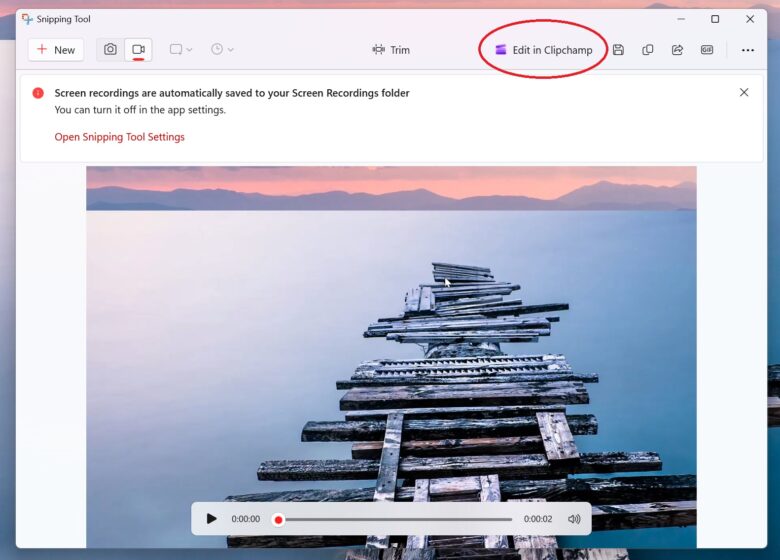The width and height of the screenshot is (780, 560).
Task: Start a New capture
Action: point(56,50)
